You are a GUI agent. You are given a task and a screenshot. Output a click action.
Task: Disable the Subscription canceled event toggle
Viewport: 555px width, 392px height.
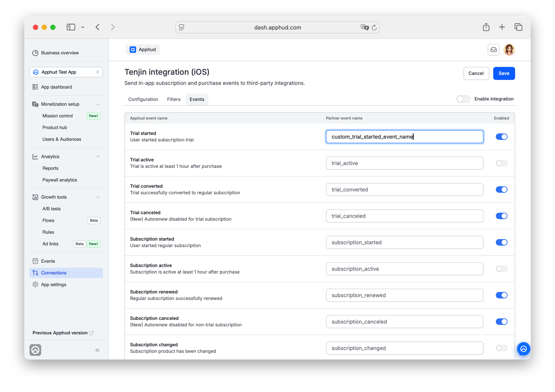[x=501, y=322]
